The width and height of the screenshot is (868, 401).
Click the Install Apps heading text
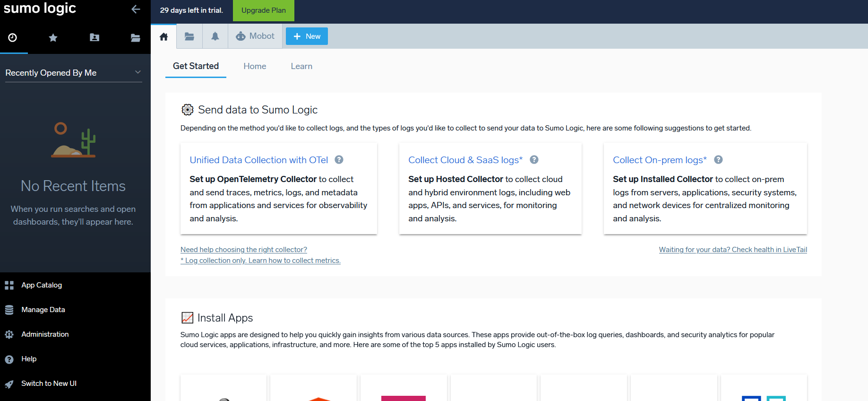(x=225, y=318)
